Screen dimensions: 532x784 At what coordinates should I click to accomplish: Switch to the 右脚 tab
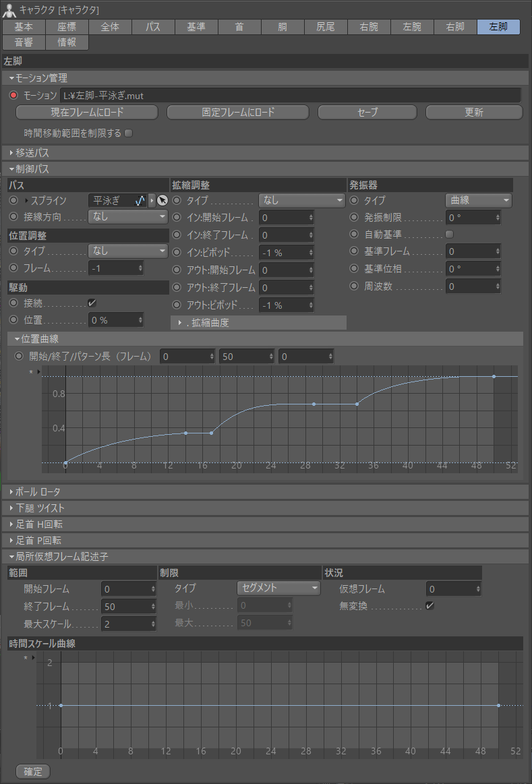(454, 27)
